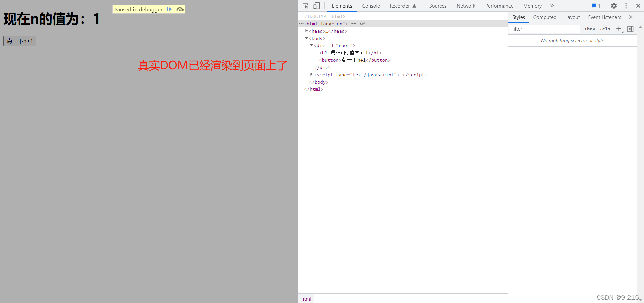This screenshot has width=644, height=303.
Task: Select the closing </div> tag row
Action: (402, 67)
